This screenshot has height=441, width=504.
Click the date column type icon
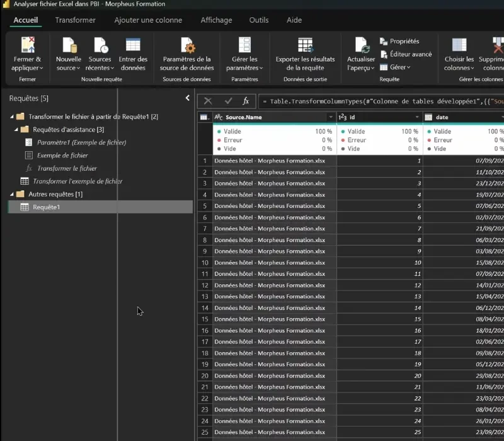click(x=428, y=117)
